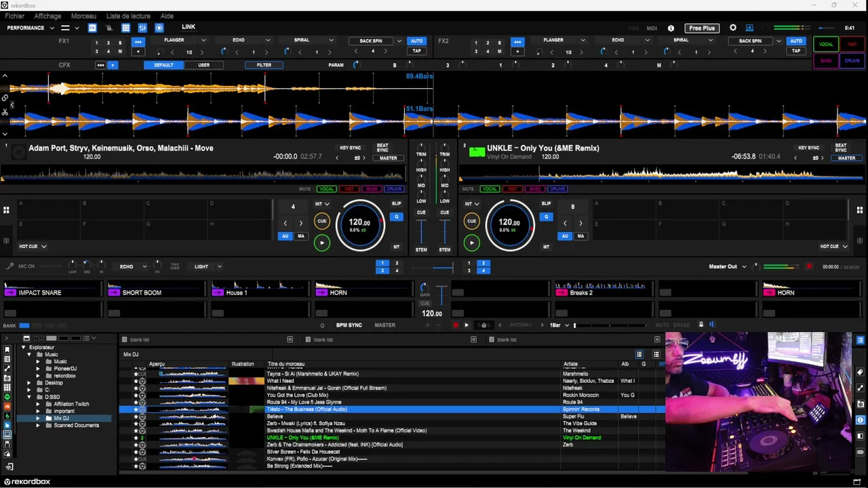Mute DRUMS stem on deck 2
Image resolution: width=868 pixels, height=488 pixels.
point(557,189)
